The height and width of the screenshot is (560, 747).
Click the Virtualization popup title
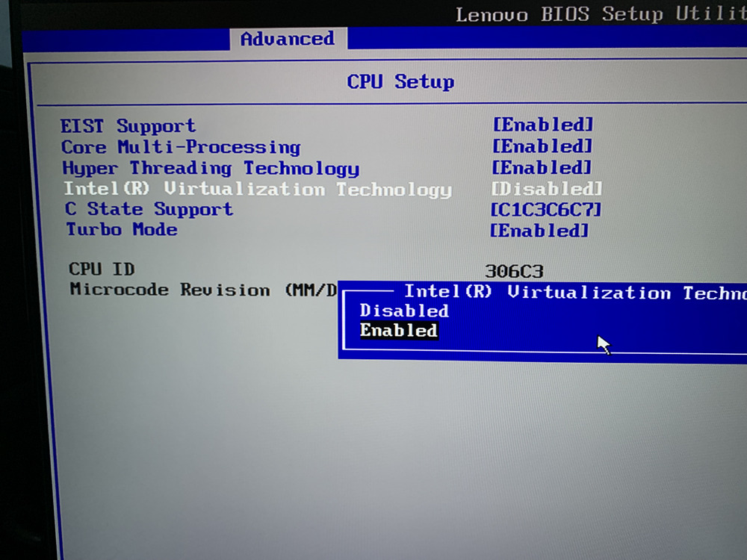coord(575,292)
